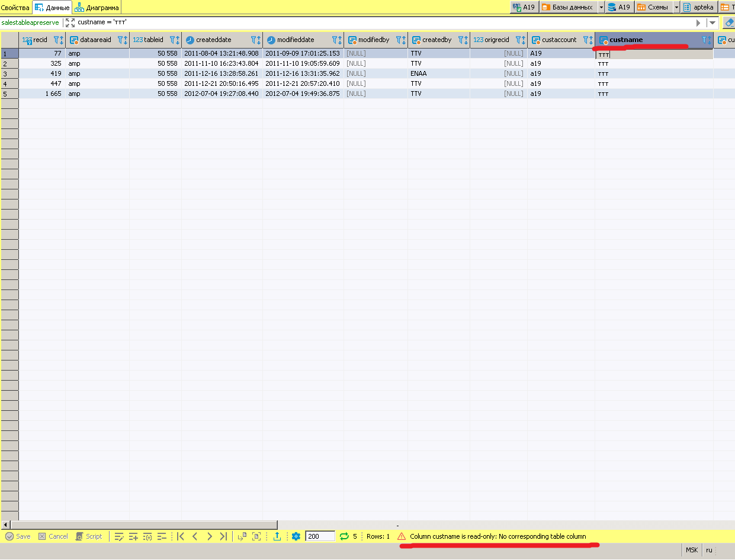
Task: Open the grid settings gear icon
Action: click(295, 536)
